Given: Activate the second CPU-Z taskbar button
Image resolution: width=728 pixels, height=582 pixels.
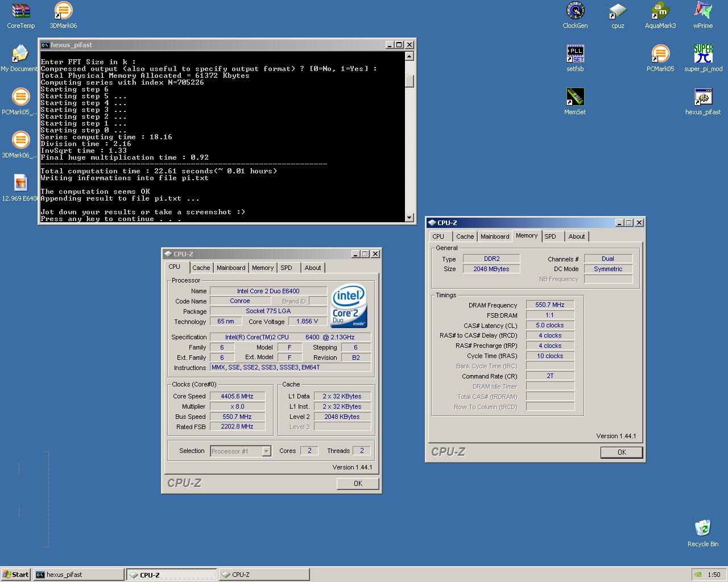Looking at the screenshot, I should [264, 575].
